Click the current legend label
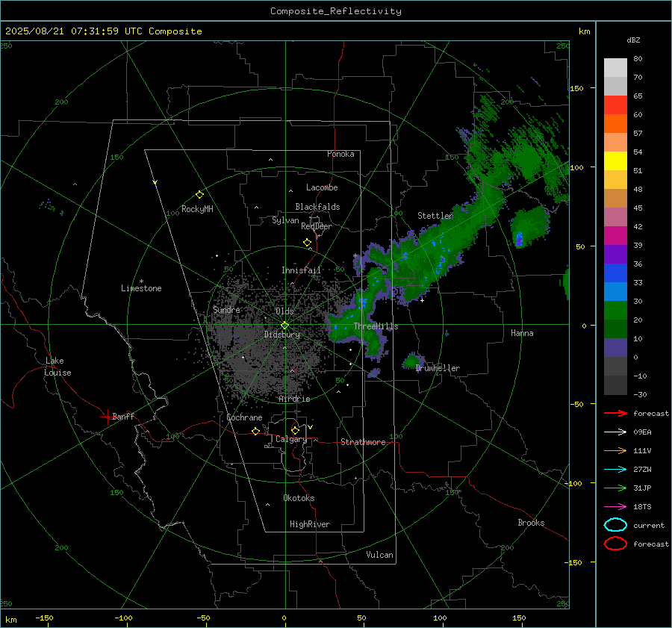The height and width of the screenshot is (628, 672). 648,525
